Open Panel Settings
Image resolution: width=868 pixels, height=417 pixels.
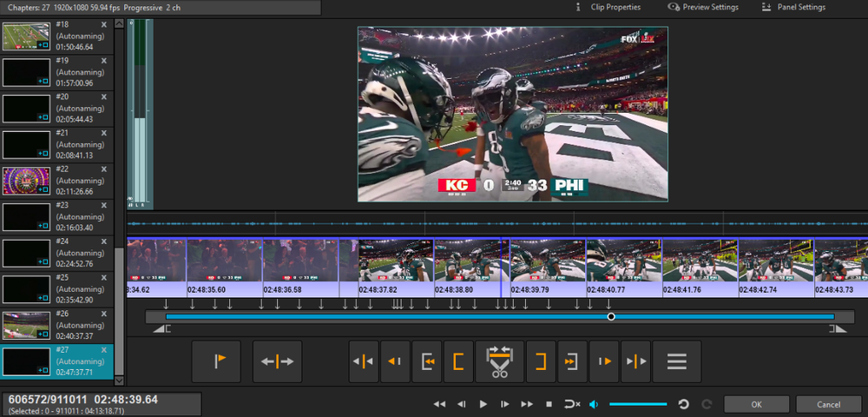click(793, 7)
